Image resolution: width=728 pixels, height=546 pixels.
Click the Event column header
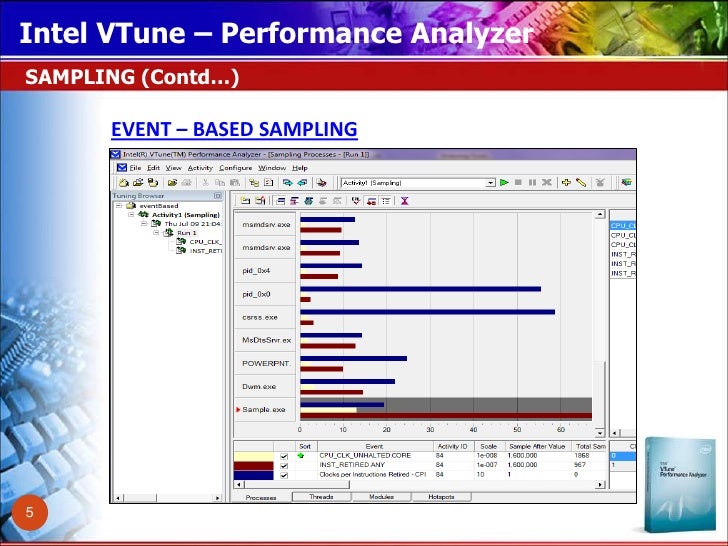pos(375,446)
